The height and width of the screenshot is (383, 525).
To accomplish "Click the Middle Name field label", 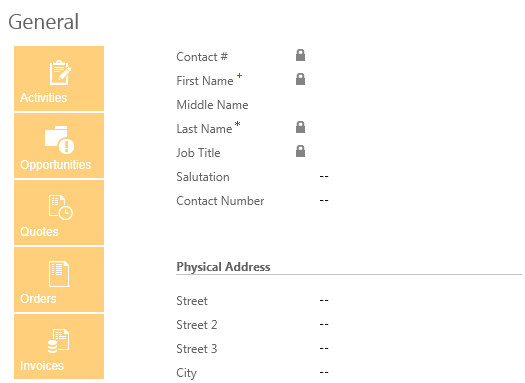I will pos(212,105).
